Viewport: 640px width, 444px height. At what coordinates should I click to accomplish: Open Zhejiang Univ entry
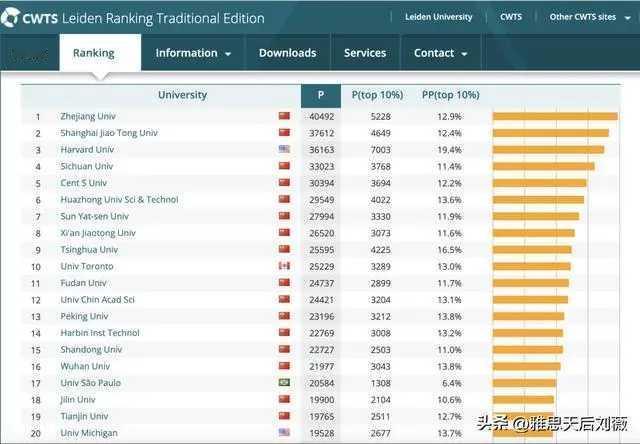pos(88,116)
